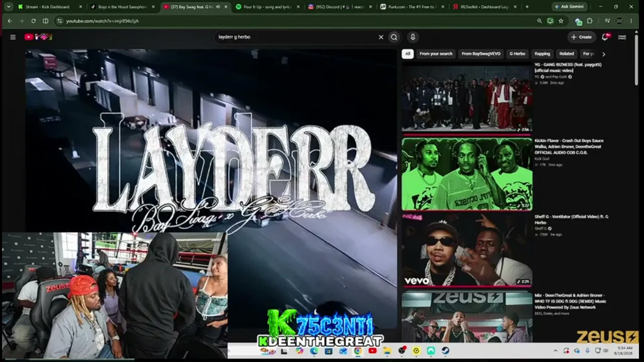The image size is (644, 362).
Task: Select the 'From BaySwagVEVO' filter chip
Action: click(480, 54)
